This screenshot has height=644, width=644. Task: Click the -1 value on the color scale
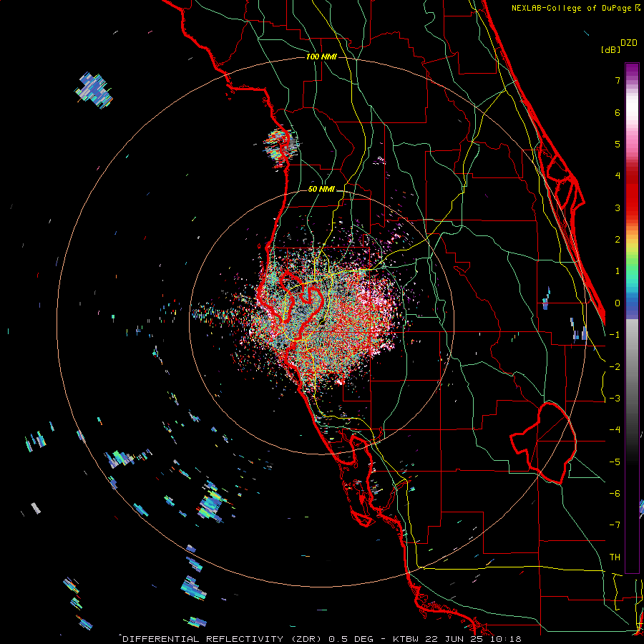615,335
